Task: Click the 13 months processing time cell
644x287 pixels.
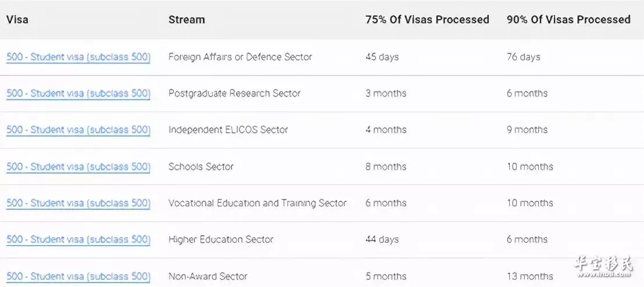Action: [530, 277]
